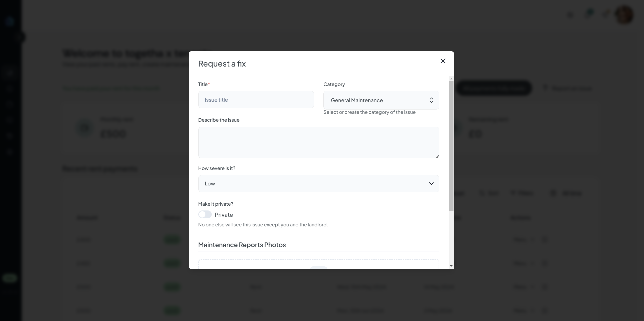Open the user avatar in background header

click(625, 15)
